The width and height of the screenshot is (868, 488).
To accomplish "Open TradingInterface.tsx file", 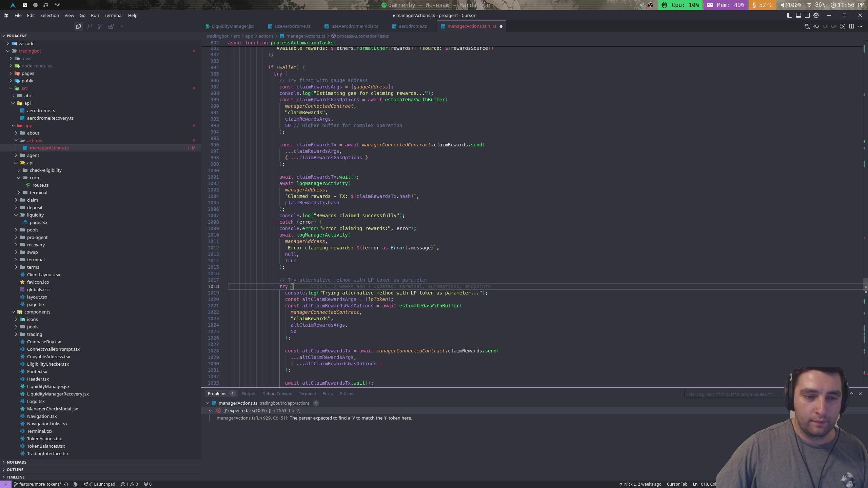I will pos(100,453).
